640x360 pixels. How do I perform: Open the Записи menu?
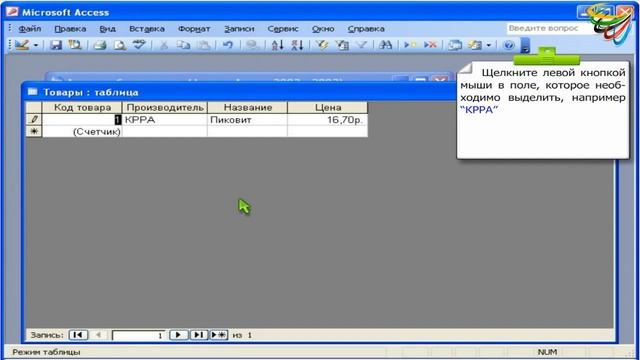[239, 29]
